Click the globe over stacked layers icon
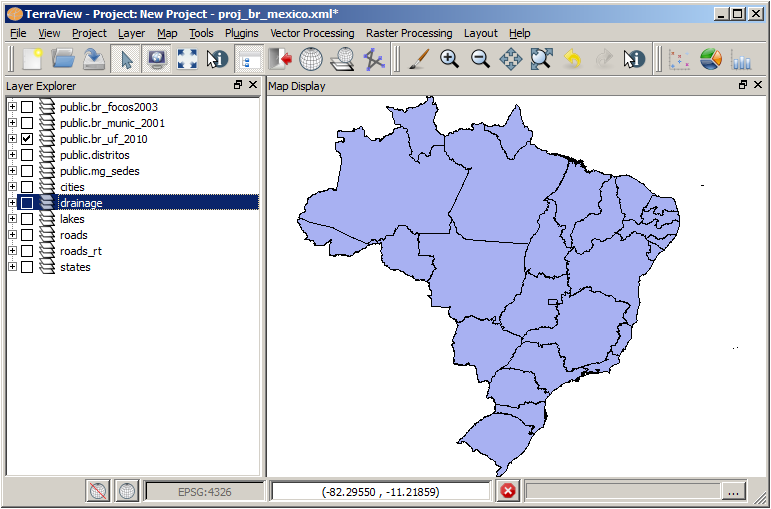The height and width of the screenshot is (509, 771). [342, 59]
